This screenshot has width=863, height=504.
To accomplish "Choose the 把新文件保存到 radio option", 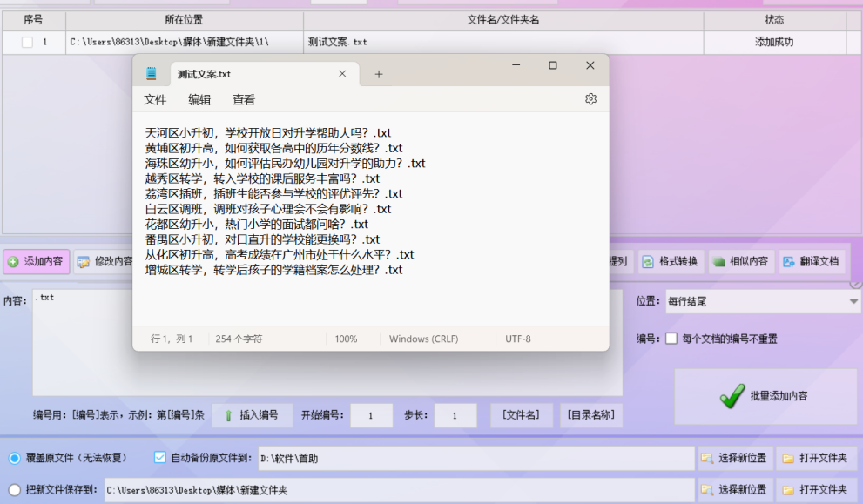I will click(15, 490).
